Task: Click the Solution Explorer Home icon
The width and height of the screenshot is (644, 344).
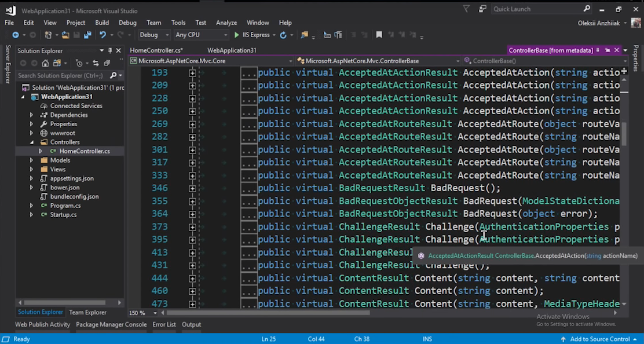Action: tap(45, 63)
